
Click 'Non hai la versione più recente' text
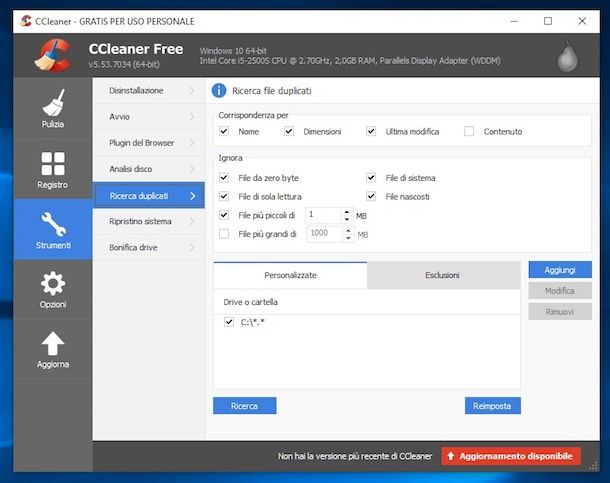(x=355, y=456)
